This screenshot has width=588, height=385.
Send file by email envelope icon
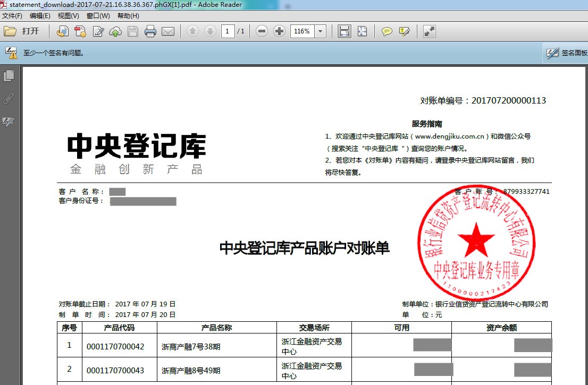tap(168, 31)
